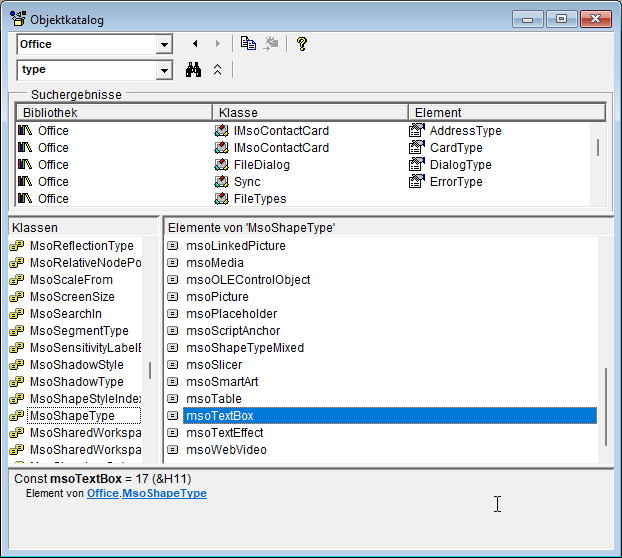Click the back navigation arrow
Screen dimensions: 622x558
[194, 44]
